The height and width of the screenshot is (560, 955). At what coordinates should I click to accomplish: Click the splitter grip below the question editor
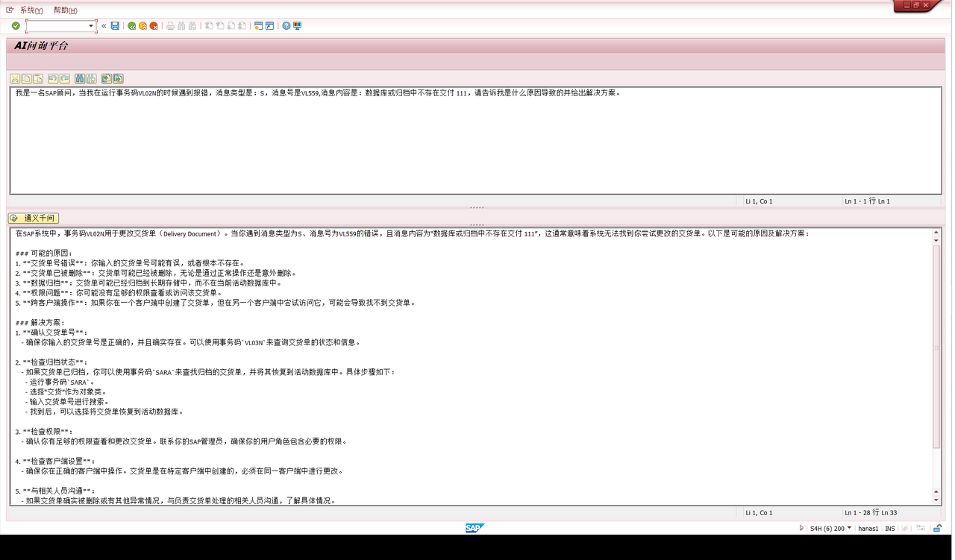(477, 208)
